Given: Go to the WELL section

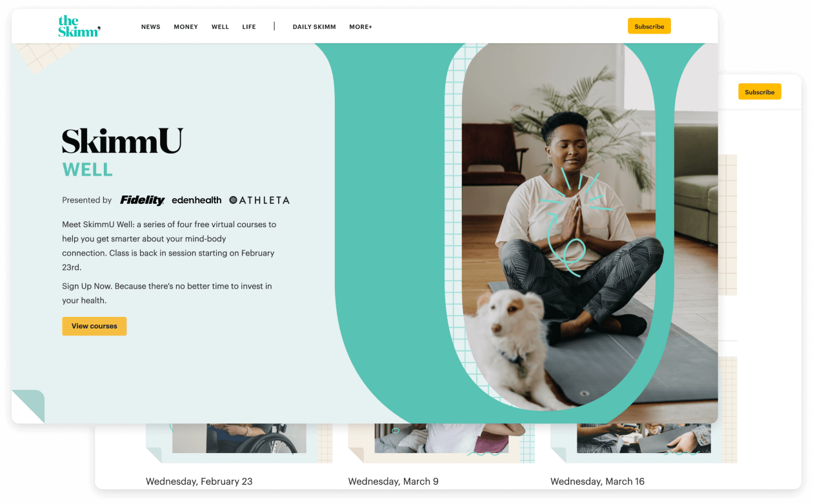Looking at the screenshot, I should pyautogui.click(x=220, y=27).
